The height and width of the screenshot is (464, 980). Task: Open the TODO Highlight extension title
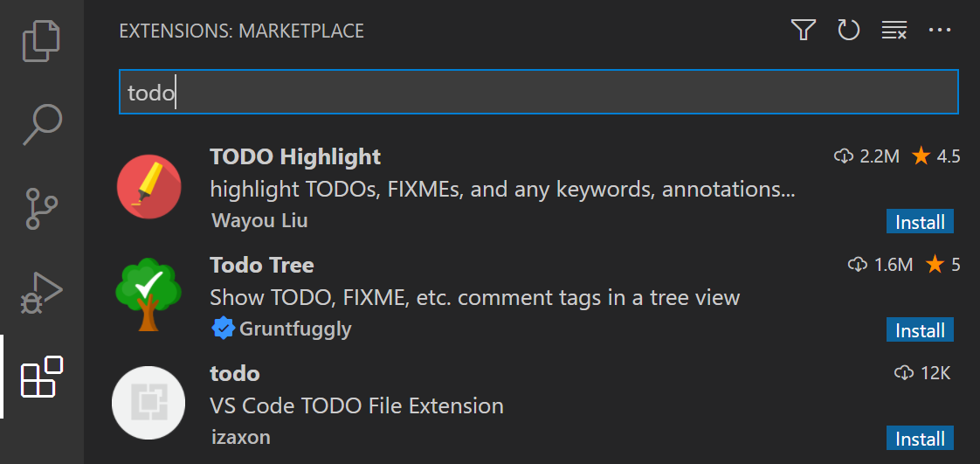point(295,157)
